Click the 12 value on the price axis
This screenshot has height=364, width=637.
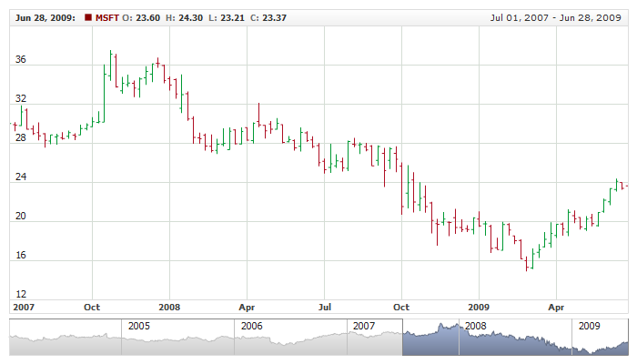(x=20, y=295)
